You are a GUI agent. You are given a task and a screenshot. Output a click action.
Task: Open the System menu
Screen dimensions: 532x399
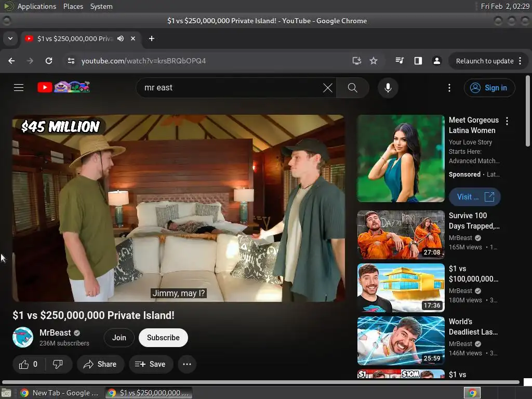(101, 6)
